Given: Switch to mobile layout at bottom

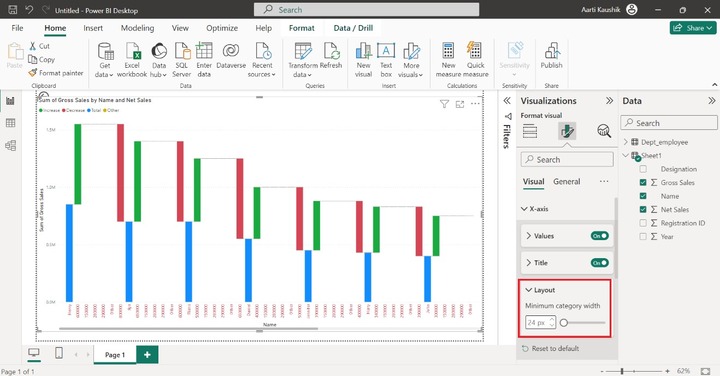Looking at the screenshot, I should click(59, 353).
